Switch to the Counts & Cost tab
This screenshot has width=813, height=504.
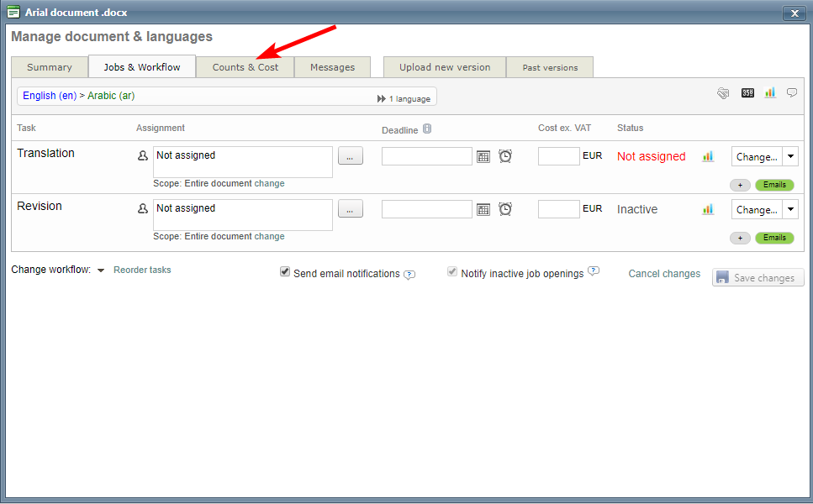[245, 67]
